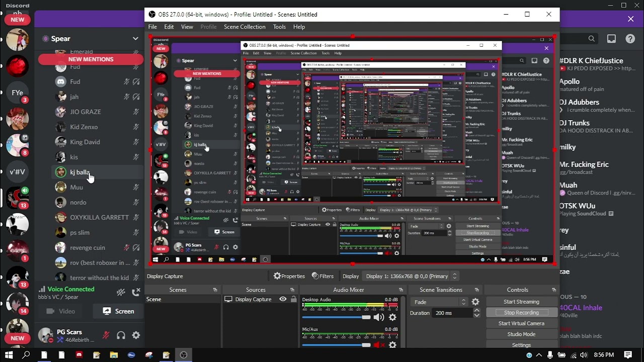The width and height of the screenshot is (644, 362).
Task: Click Discord Video button
Action: click(61, 311)
